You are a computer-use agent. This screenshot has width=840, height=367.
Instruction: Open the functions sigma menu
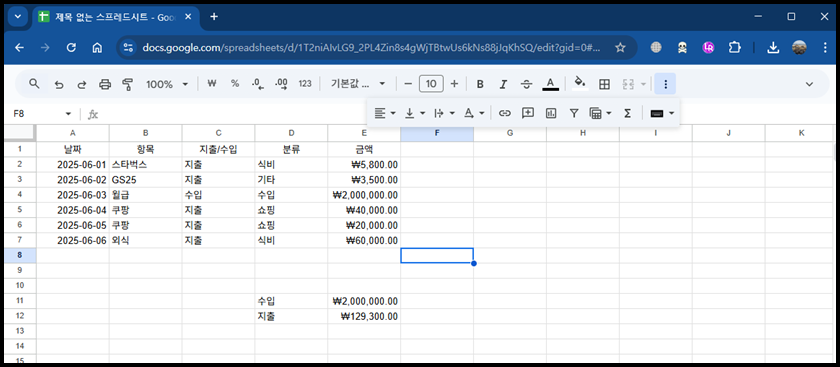pyautogui.click(x=627, y=113)
